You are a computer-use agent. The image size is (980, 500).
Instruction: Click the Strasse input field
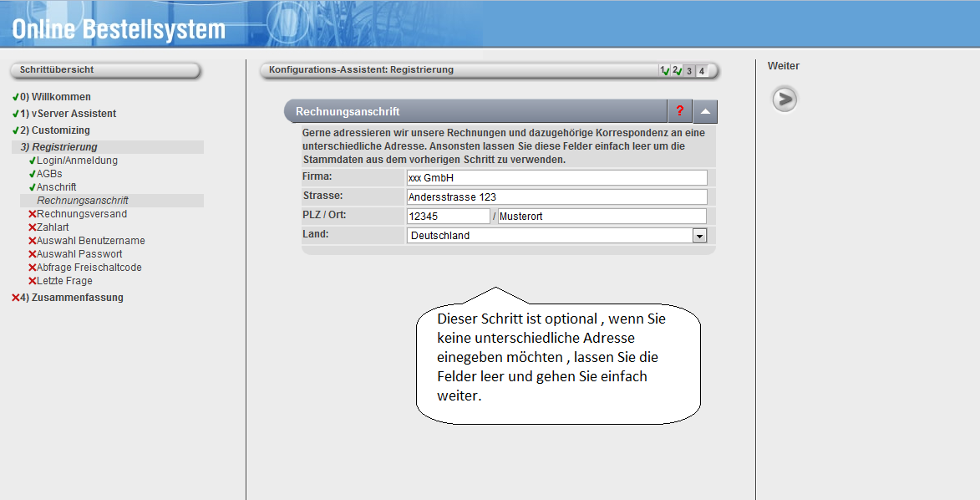click(556, 197)
